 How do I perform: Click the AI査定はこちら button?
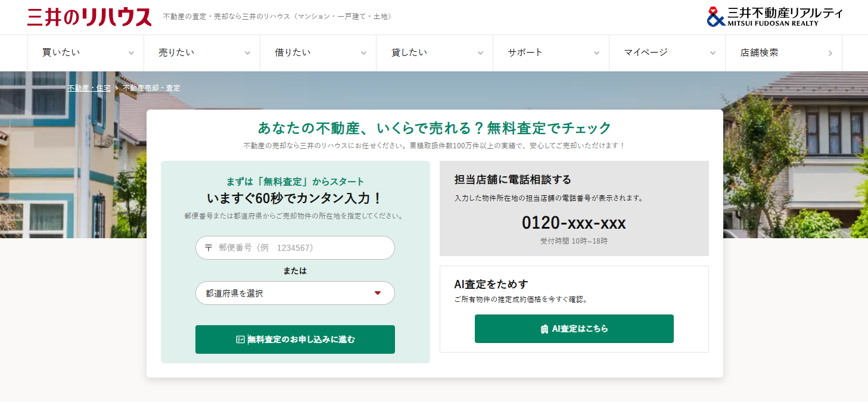(574, 329)
